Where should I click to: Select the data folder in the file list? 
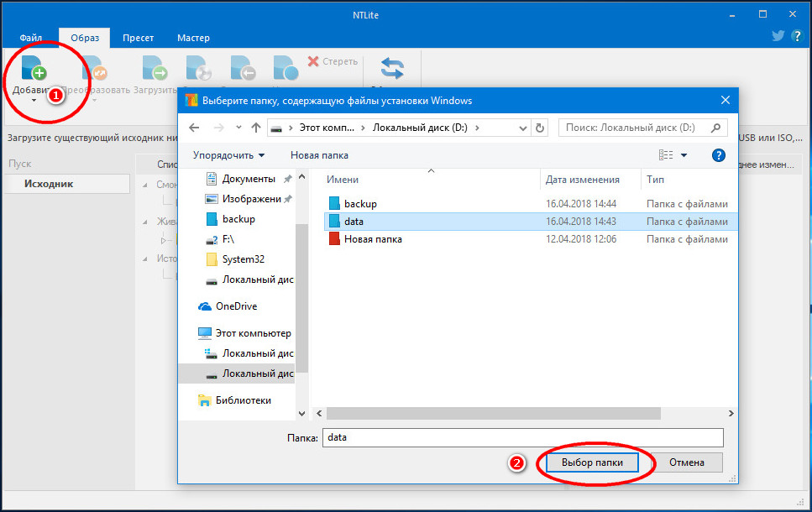click(x=531, y=222)
